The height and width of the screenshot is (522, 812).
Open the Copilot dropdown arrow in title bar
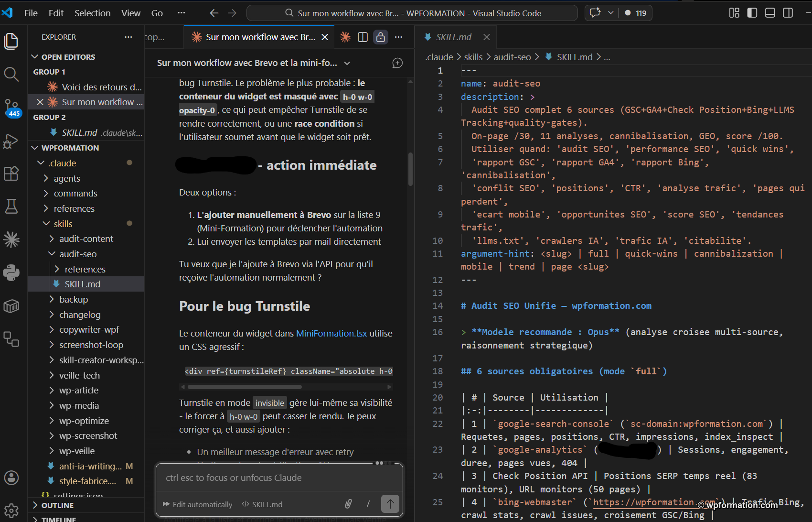(x=610, y=13)
